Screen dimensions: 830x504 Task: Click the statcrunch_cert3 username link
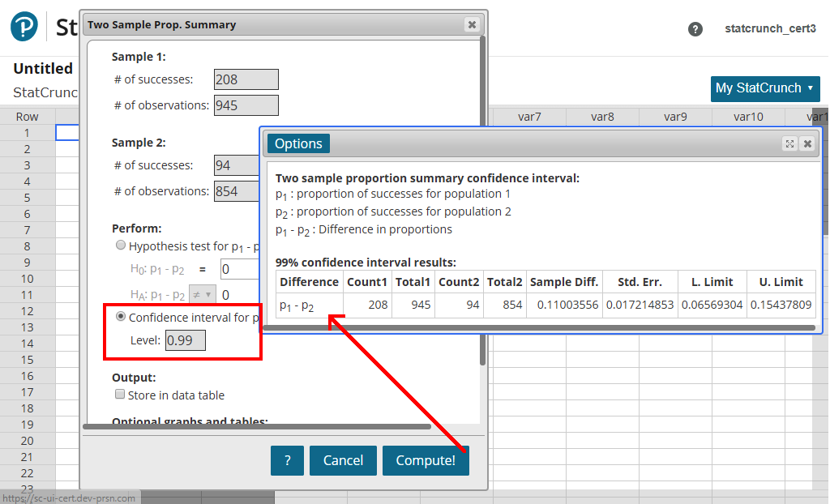click(x=770, y=28)
